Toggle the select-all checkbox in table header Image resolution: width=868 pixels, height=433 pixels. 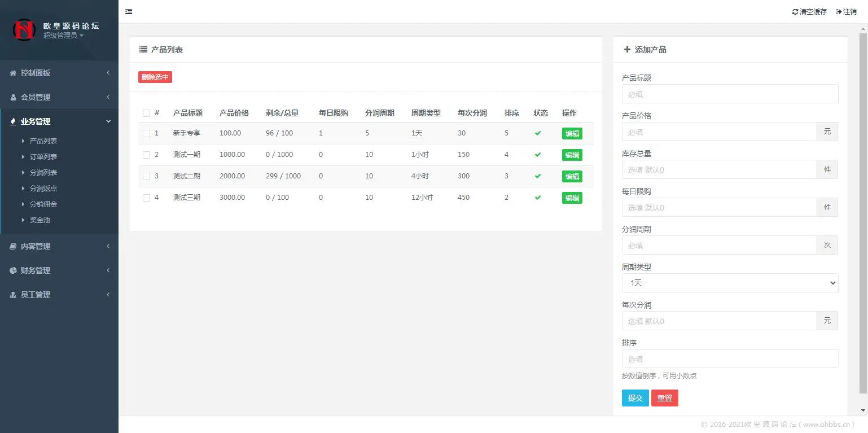tap(145, 112)
